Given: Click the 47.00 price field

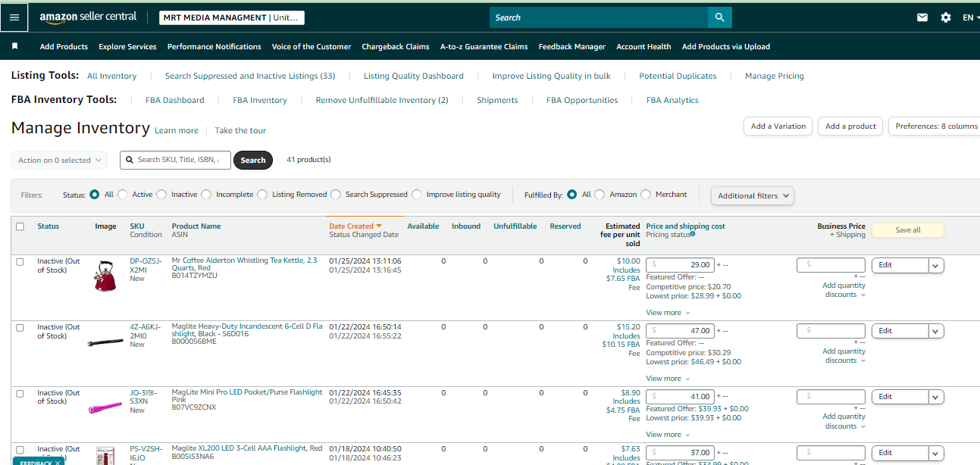Looking at the screenshot, I should coord(680,331).
